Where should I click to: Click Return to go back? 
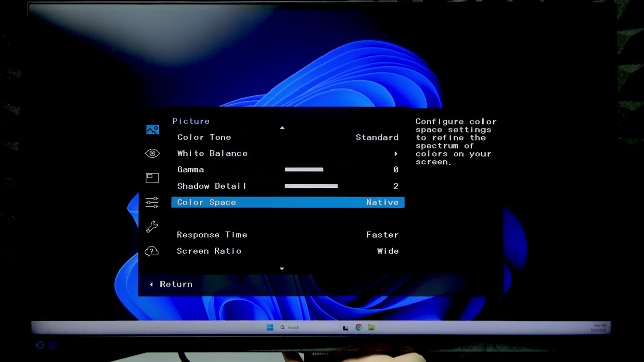(171, 284)
